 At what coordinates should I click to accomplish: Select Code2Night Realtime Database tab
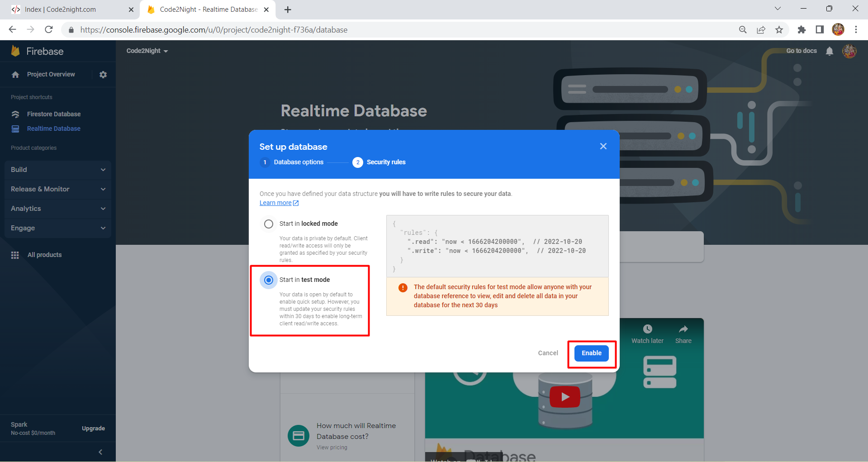[x=208, y=10]
